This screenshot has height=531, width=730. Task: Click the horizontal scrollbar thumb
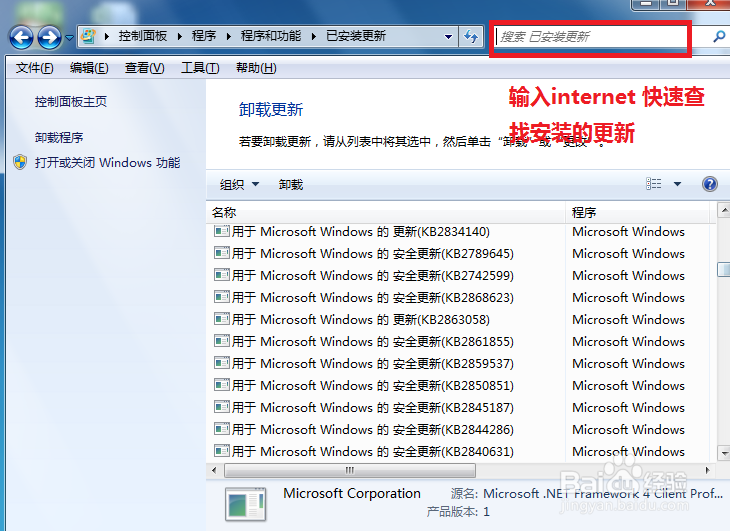coord(350,471)
